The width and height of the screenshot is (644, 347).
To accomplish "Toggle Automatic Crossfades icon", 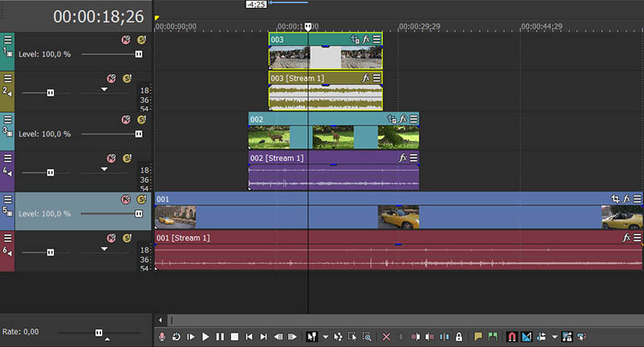I will 526,337.
